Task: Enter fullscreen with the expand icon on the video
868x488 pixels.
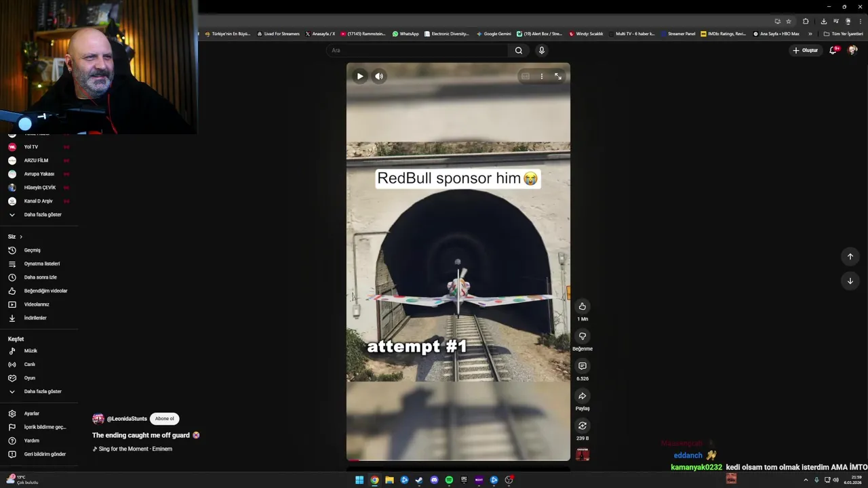Action: click(x=558, y=77)
